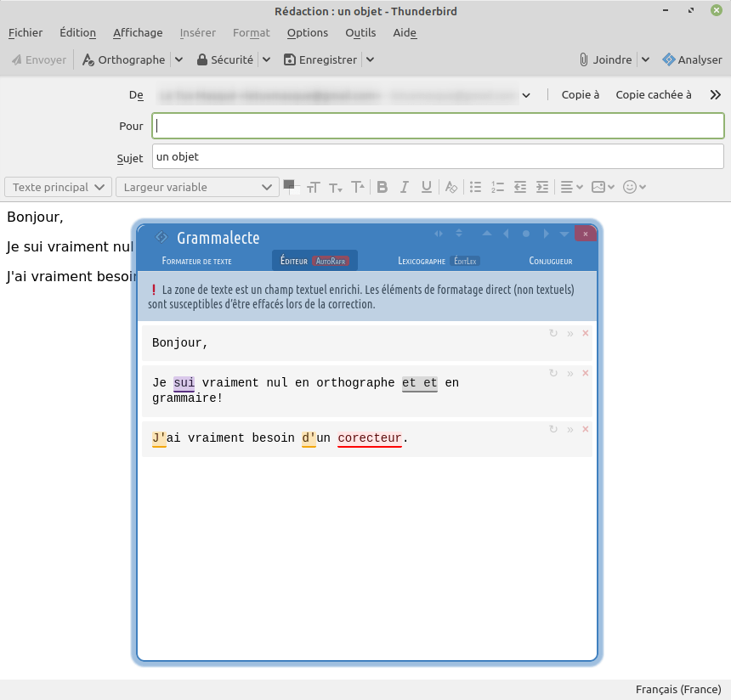Open the Joindre dropdown arrow
The width and height of the screenshot is (731, 700).
click(645, 59)
